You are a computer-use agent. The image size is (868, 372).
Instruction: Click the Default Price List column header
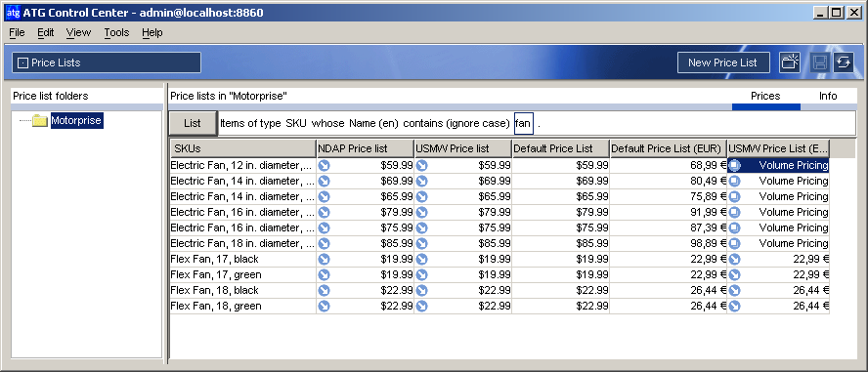(561, 148)
